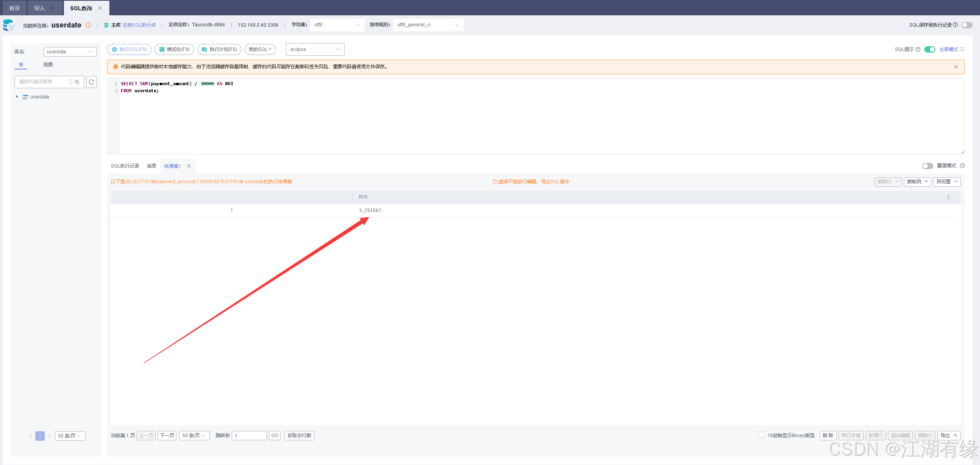The width and height of the screenshot is (980, 465).
Task: Close the 结果集1 result tab
Action: pos(189,166)
